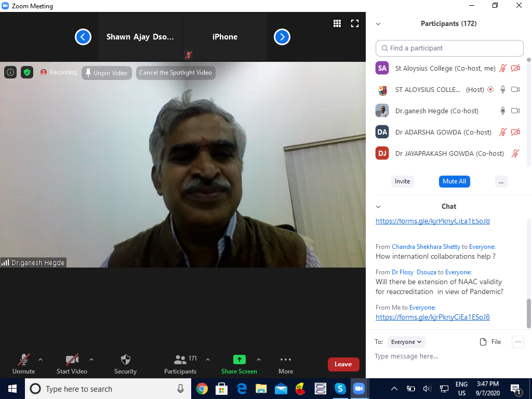This screenshot has height=399, width=532.
Task: Open chat more options ellipsis
Action: pos(518,342)
